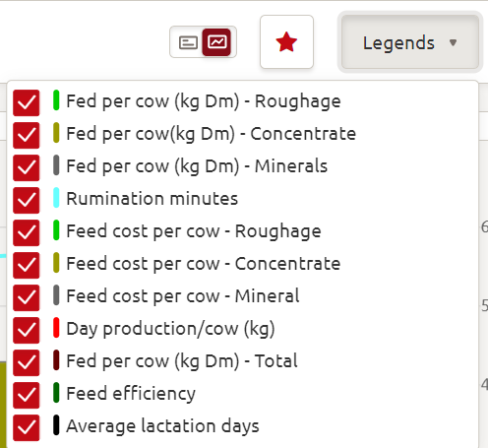Select Fed per cow (kg Dm) - Total label
488x448 pixels.
[182, 361]
